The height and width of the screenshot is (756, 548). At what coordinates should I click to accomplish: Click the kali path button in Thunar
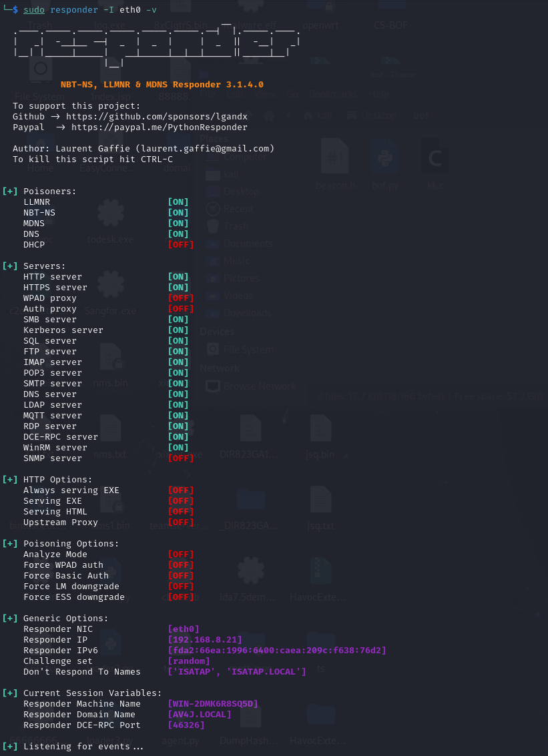click(318, 115)
